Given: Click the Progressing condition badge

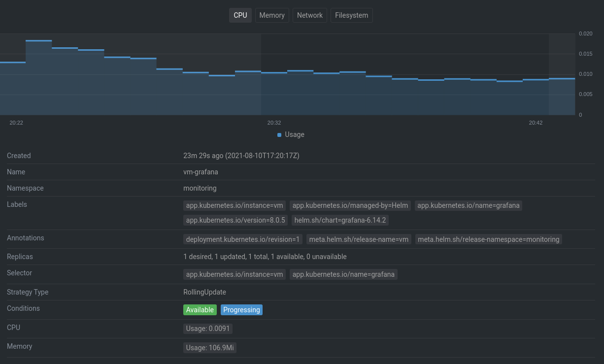Looking at the screenshot, I should (241, 310).
